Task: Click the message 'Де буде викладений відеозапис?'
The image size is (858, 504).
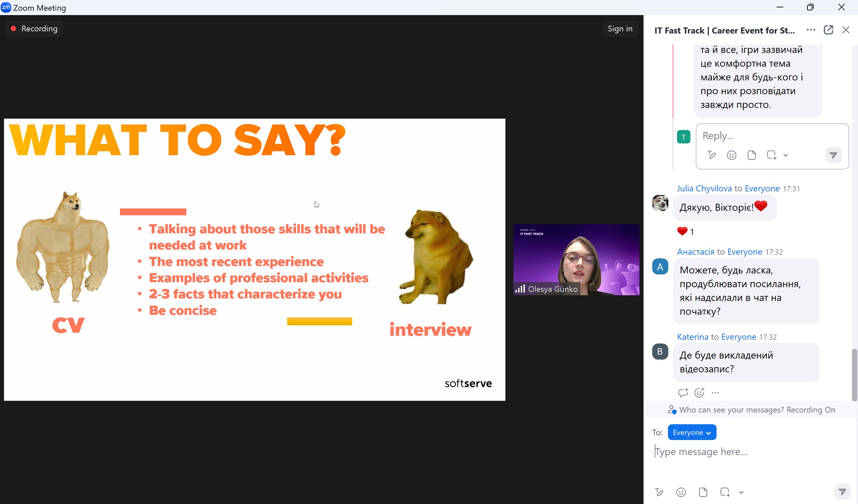Action: [746, 362]
